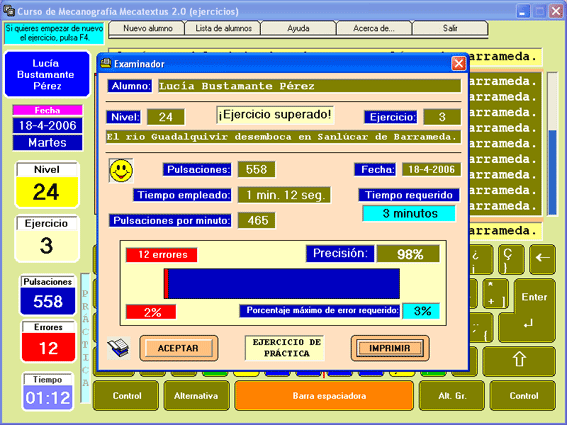Click the sidebar Errores 12 counter
This screenshot has width=567, height=425.
point(48,342)
